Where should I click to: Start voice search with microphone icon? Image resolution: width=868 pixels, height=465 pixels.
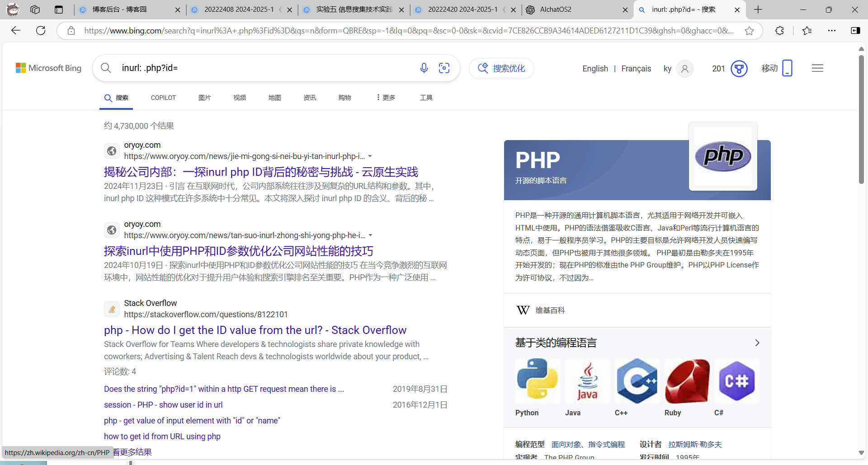click(x=424, y=68)
